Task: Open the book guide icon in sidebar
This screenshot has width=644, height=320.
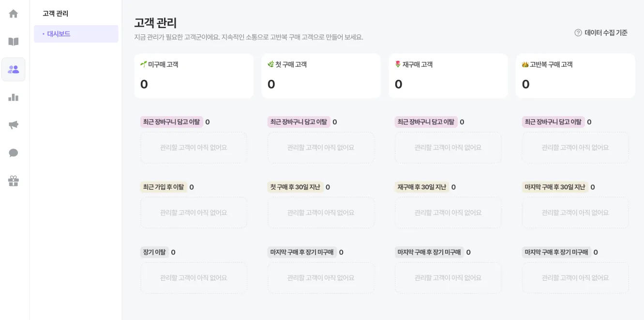Action: [14, 42]
